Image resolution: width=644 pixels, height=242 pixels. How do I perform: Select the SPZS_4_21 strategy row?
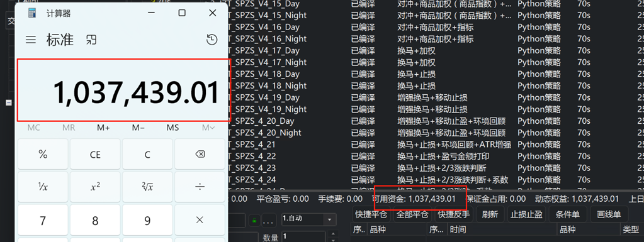[x=436, y=145]
